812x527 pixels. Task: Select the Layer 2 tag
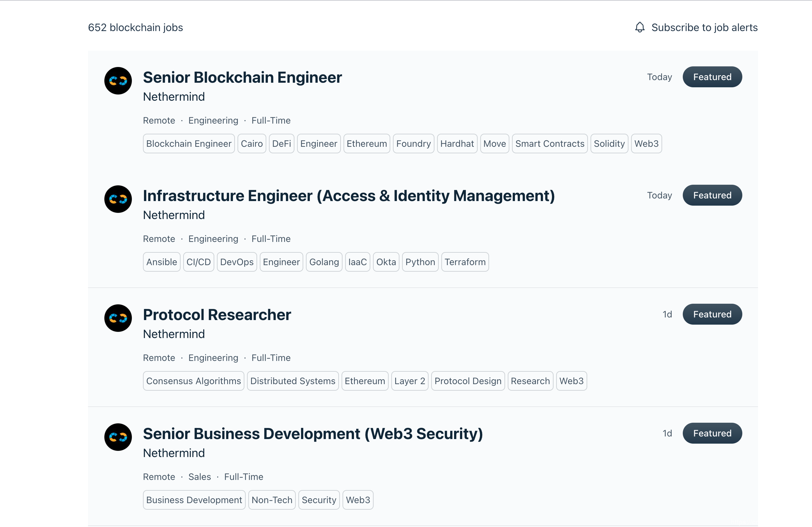pos(409,381)
